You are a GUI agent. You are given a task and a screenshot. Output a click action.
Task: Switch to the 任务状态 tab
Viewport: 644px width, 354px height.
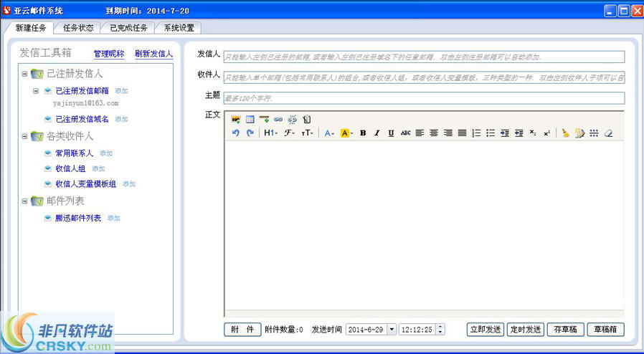[x=78, y=28]
